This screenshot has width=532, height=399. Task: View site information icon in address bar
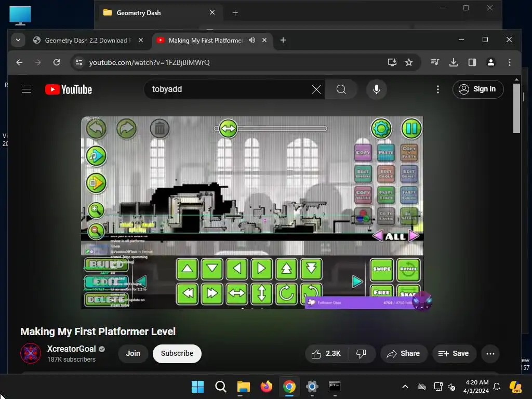pos(79,62)
